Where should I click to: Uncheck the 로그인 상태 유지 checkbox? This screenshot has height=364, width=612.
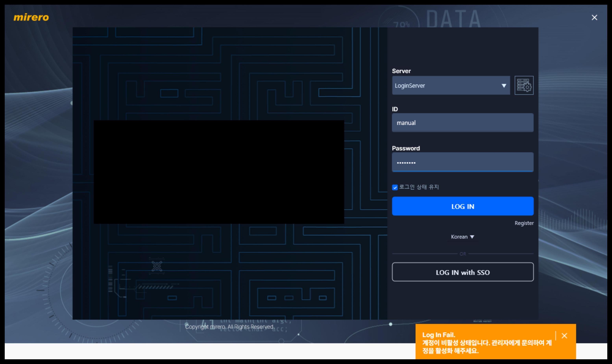[x=395, y=188]
